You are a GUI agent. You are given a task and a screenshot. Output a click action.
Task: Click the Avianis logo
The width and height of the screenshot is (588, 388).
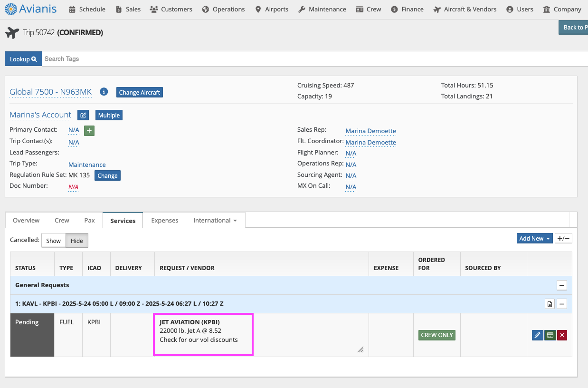pyautogui.click(x=30, y=9)
